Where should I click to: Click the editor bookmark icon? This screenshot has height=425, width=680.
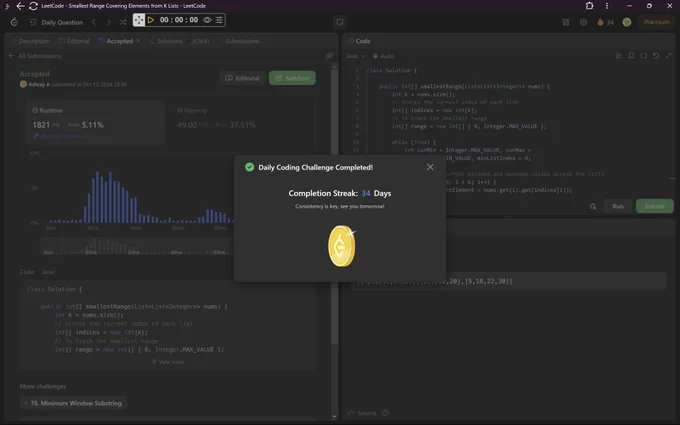point(631,56)
